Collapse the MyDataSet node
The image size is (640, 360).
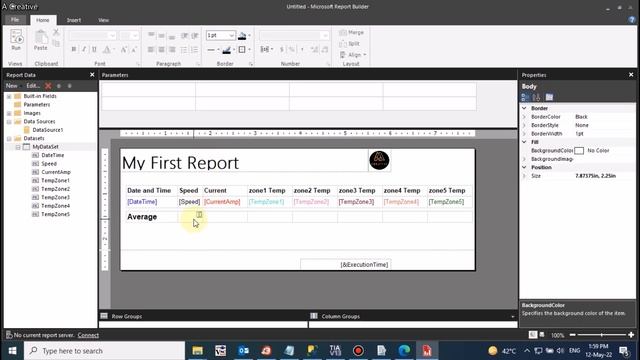point(18,147)
